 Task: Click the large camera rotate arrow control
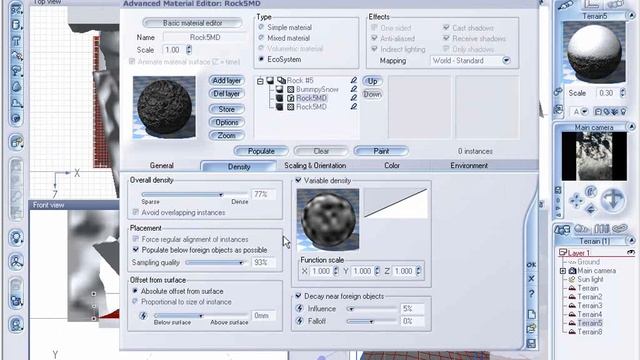613,200
